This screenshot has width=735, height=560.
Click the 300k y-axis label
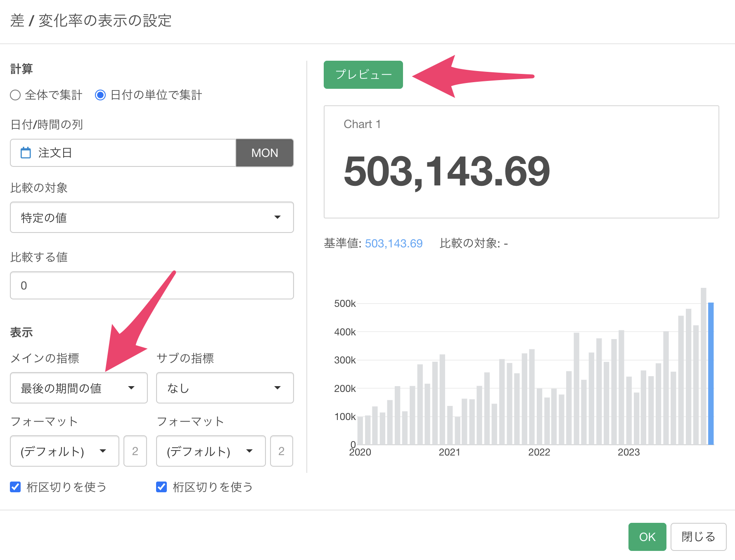click(x=345, y=360)
